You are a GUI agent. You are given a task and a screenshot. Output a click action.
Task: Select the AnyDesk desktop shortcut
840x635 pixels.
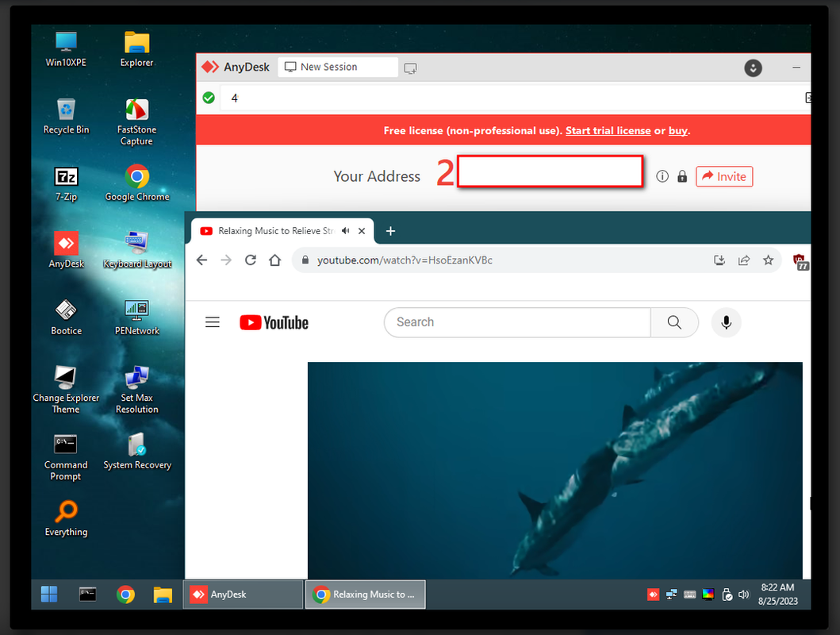[x=66, y=250]
